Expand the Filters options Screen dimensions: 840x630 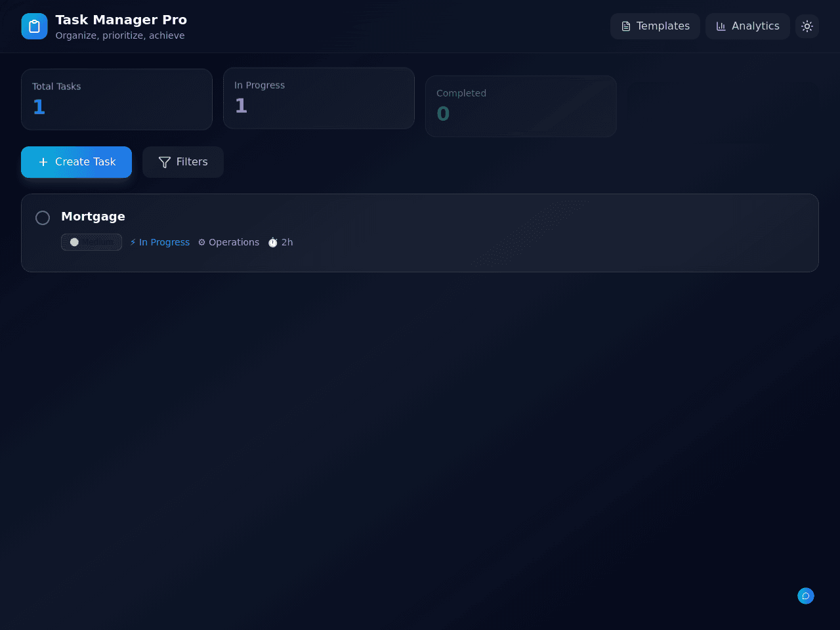(183, 162)
